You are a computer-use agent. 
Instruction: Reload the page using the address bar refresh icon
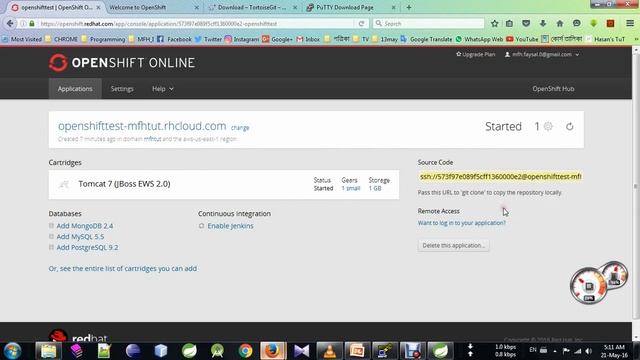(361, 24)
